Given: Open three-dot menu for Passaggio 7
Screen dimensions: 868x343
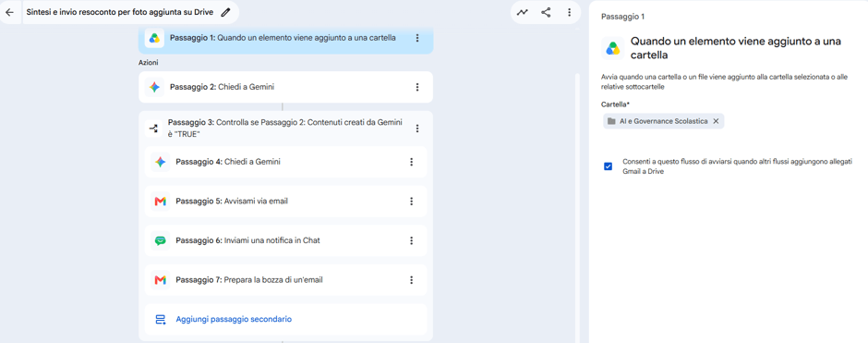Looking at the screenshot, I should point(411,280).
